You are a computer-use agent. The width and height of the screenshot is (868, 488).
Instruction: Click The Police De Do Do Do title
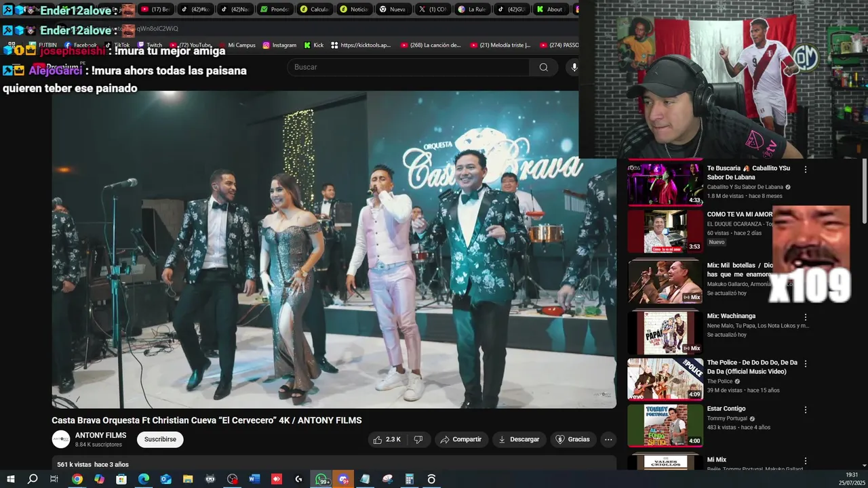752,367
